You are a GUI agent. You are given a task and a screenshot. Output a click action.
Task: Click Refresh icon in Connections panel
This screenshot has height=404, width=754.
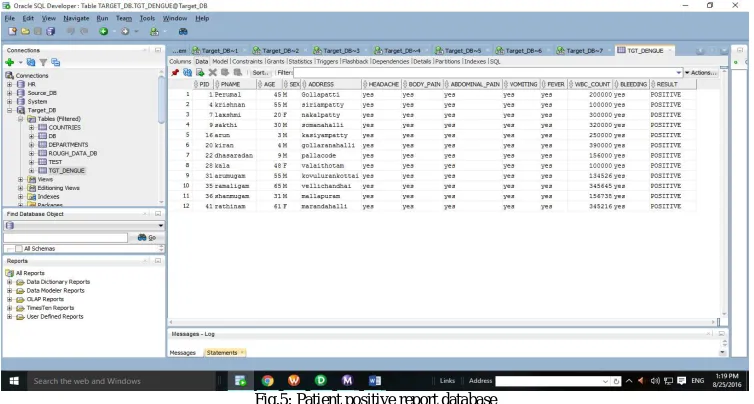point(31,62)
